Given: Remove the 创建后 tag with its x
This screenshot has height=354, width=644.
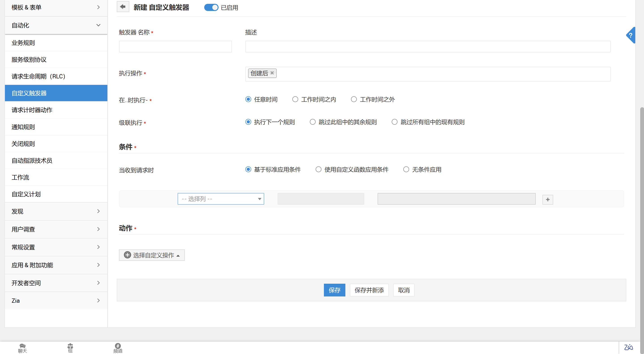Looking at the screenshot, I should [x=272, y=73].
